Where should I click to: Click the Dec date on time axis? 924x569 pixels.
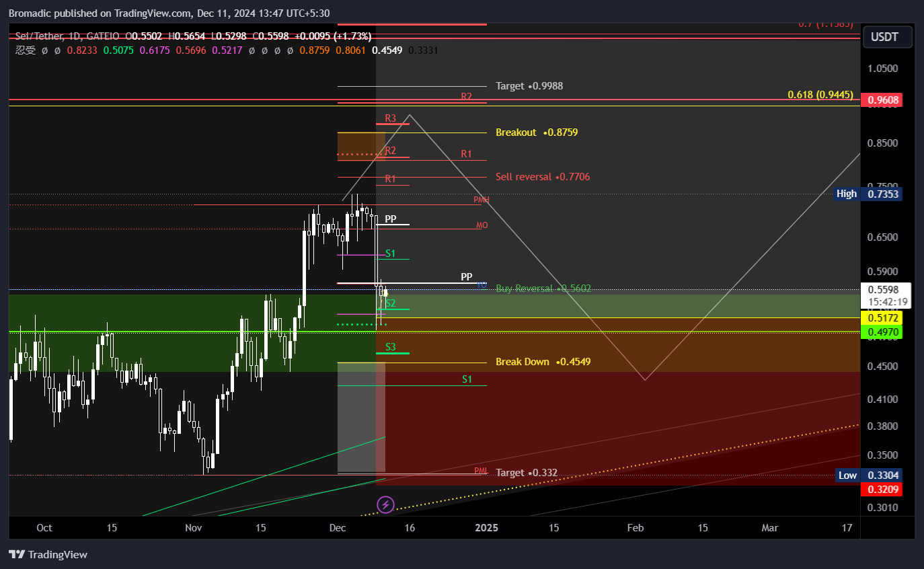pos(338,528)
